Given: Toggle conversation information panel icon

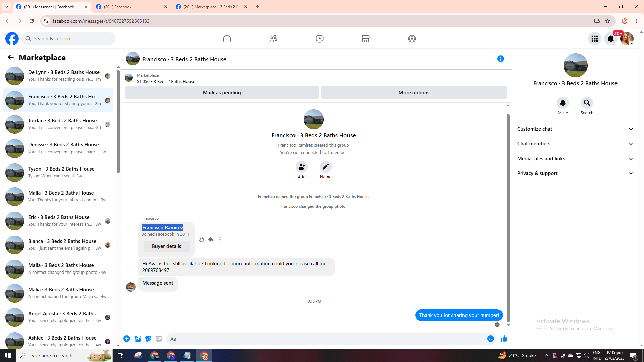Looking at the screenshot, I should point(501,59).
